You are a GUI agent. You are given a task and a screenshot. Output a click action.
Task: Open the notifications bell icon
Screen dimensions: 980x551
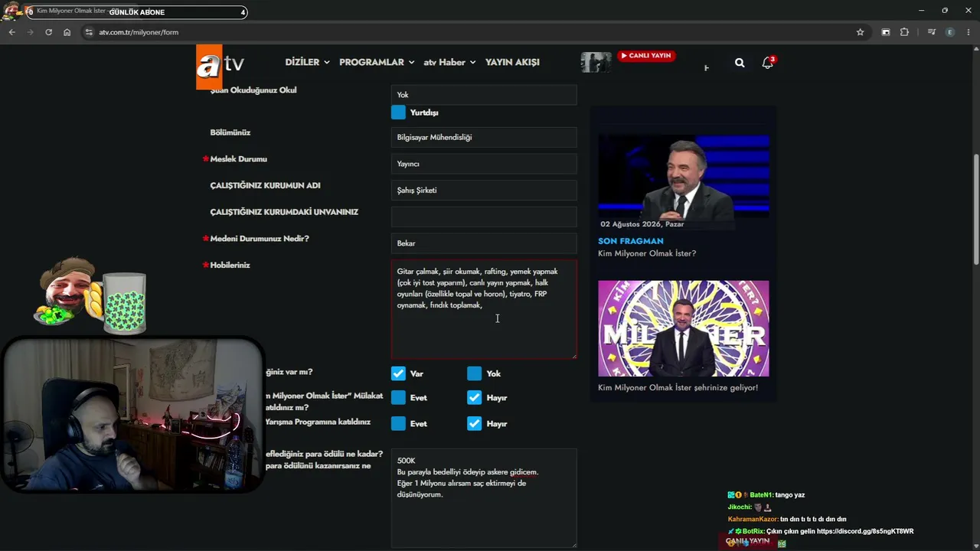point(767,63)
